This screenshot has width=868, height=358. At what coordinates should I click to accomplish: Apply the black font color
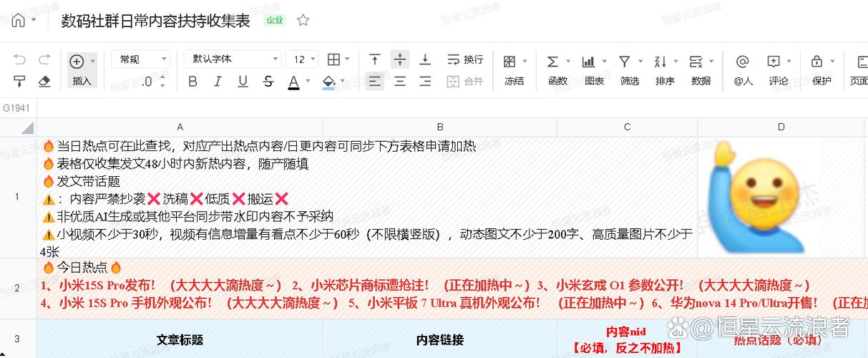pyautogui.click(x=293, y=82)
